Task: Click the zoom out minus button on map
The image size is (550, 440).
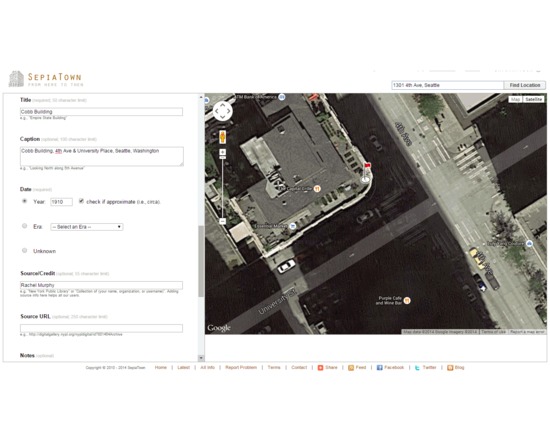Action: 222,221
